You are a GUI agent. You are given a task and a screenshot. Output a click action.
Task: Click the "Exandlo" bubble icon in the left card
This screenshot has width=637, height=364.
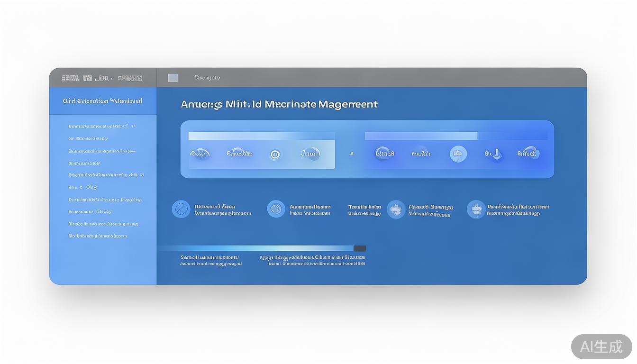pyautogui.click(x=239, y=154)
